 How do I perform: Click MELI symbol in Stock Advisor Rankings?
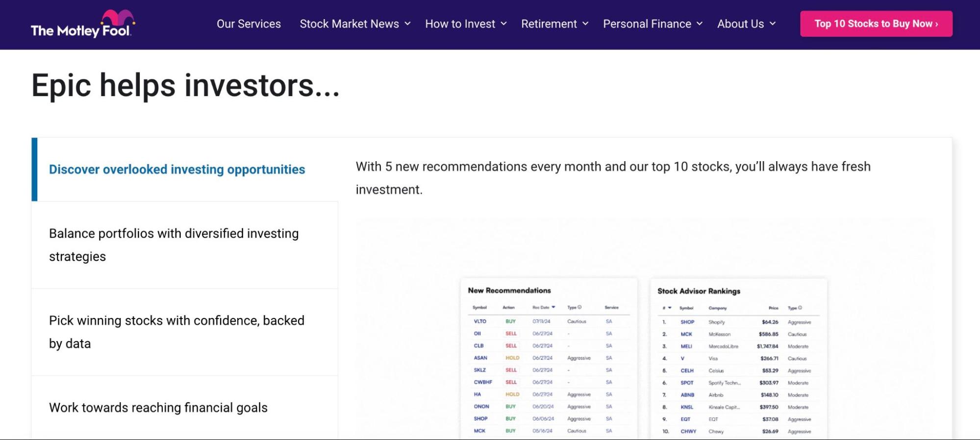(x=686, y=346)
